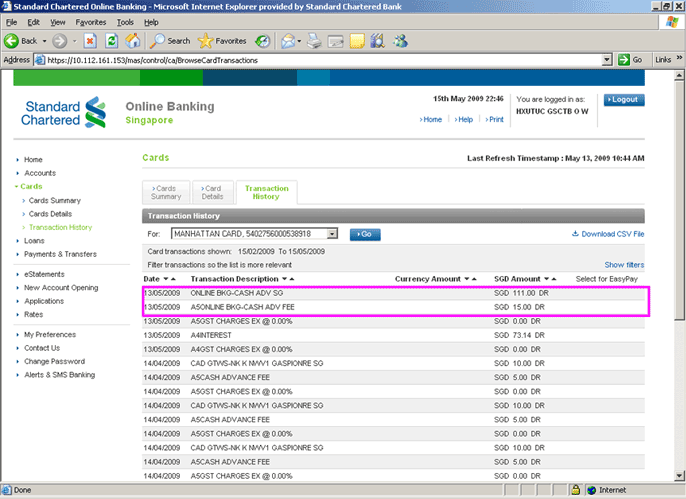Click the URL address input field
The width and height of the screenshot is (686, 499).
pyautogui.click(x=324, y=60)
